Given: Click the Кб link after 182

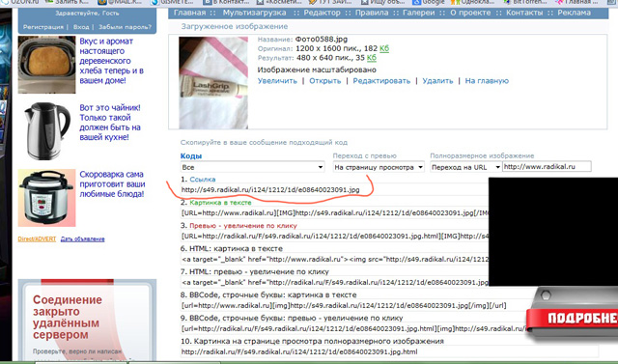Looking at the screenshot, I should coord(384,48).
